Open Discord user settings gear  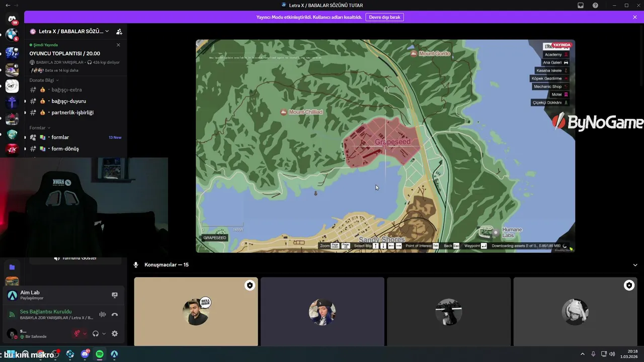pos(115,333)
